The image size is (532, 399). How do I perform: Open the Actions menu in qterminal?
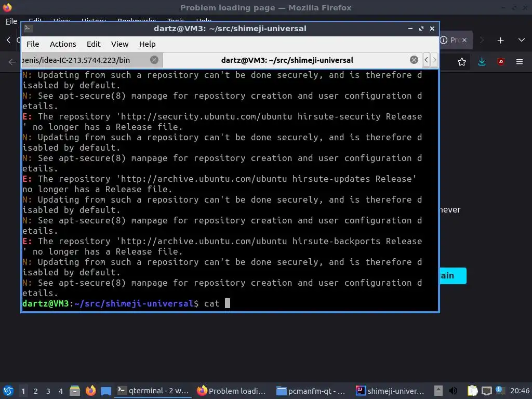(63, 44)
